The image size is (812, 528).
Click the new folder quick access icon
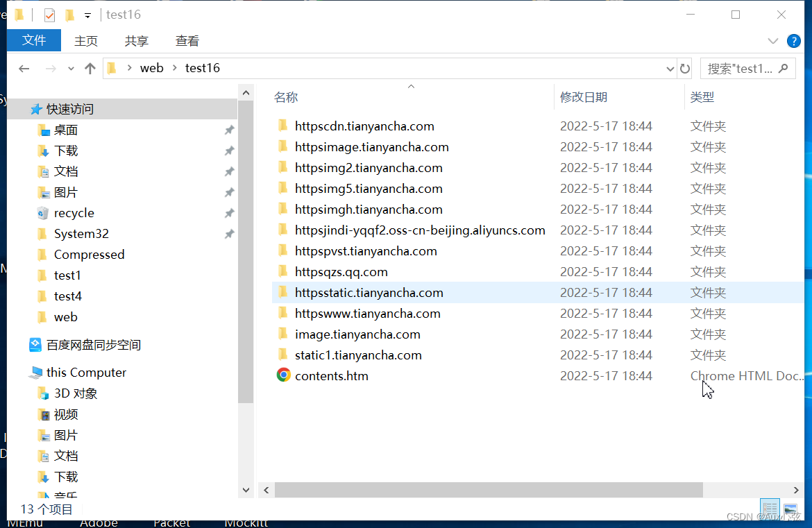(69, 15)
